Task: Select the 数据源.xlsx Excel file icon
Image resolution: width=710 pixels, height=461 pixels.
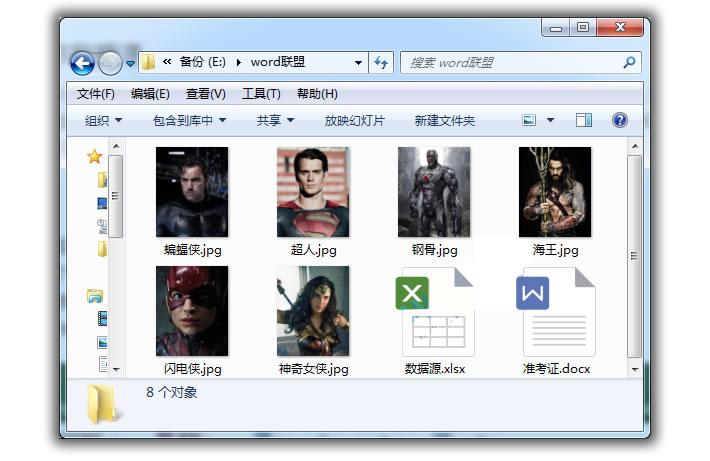Action: (x=435, y=312)
